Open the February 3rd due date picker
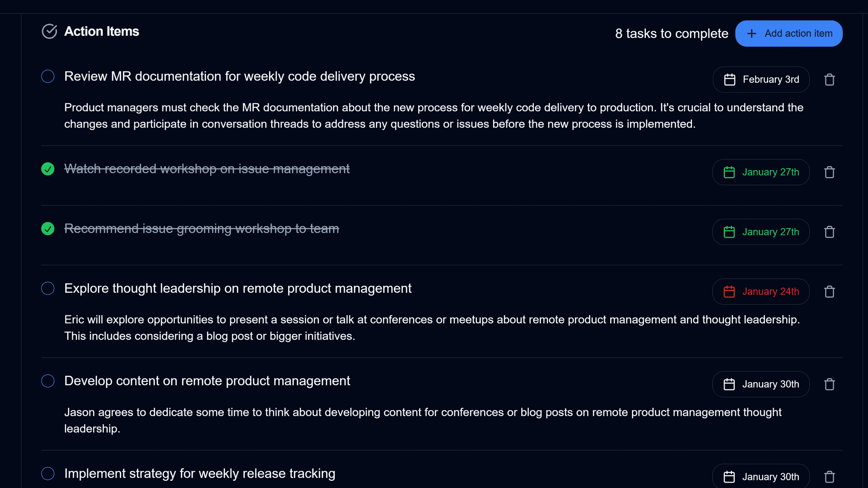868x488 pixels. 761,80
